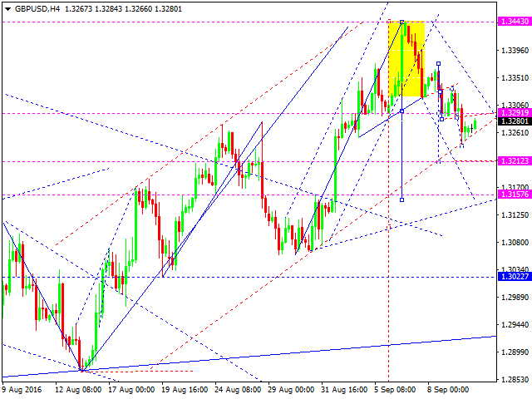This screenshot has height=399, width=532.
Task: Click the 9 Aug 2016 date label
Action: click(22, 390)
